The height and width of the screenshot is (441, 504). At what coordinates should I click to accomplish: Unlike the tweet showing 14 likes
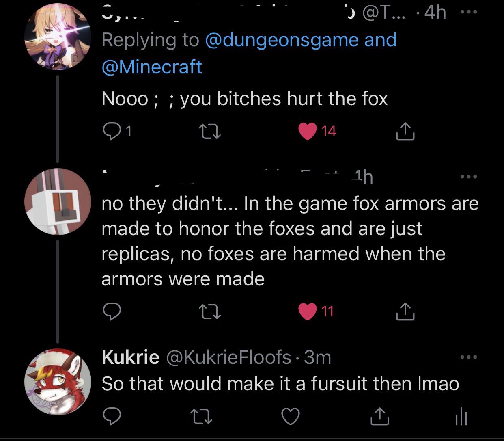306,130
